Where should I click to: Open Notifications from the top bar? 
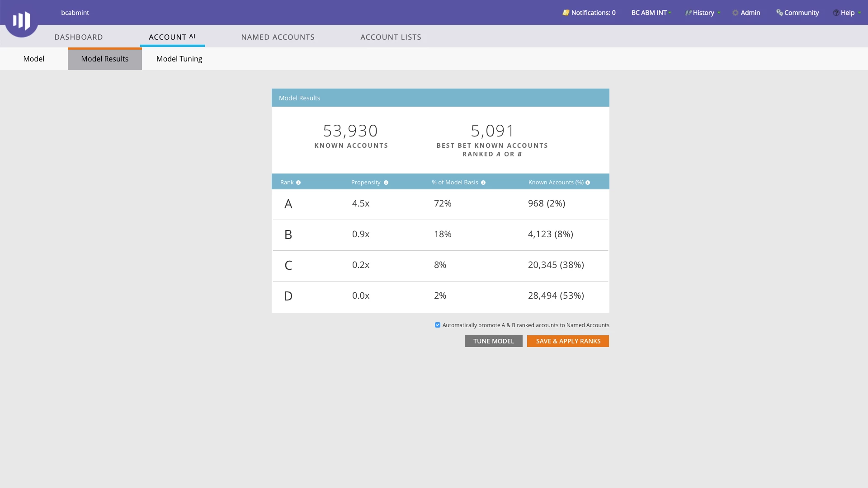[x=589, y=13]
